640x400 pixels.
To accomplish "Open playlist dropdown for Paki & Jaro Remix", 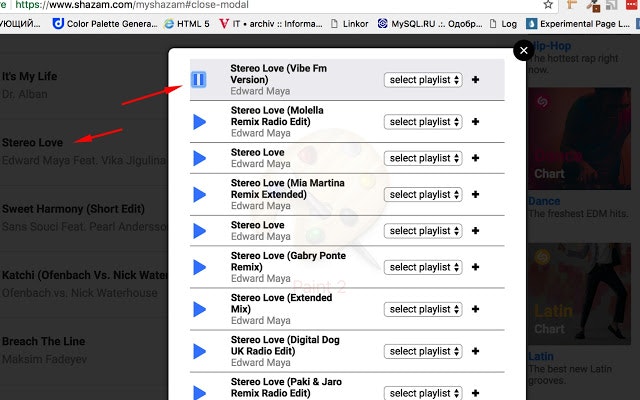I will pyautogui.click(x=423, y=393).
